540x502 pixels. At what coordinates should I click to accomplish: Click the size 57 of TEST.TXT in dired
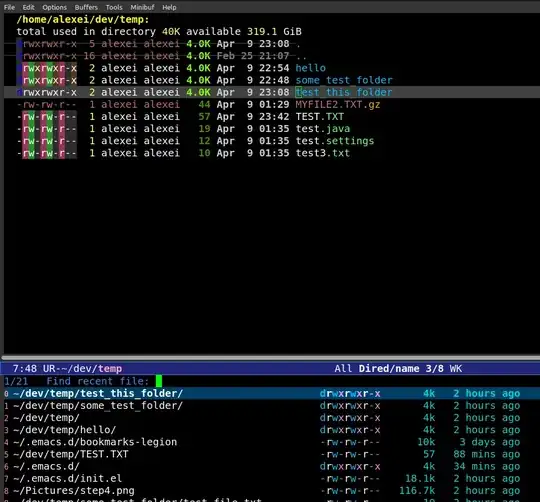204,116
